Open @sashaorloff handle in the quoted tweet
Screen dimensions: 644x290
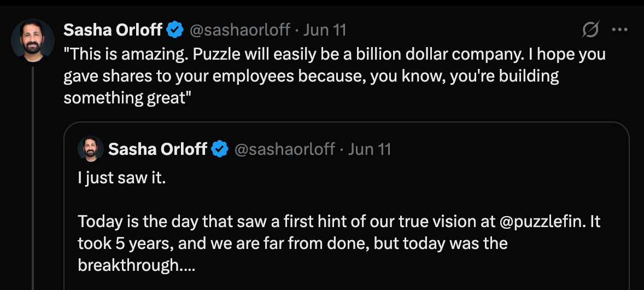[x=284, y=149]
